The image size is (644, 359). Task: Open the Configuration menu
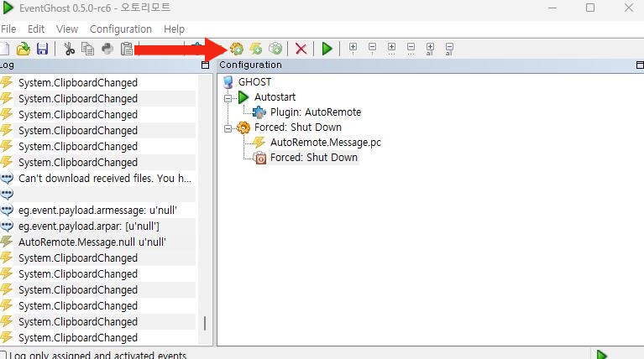point(120,29)
